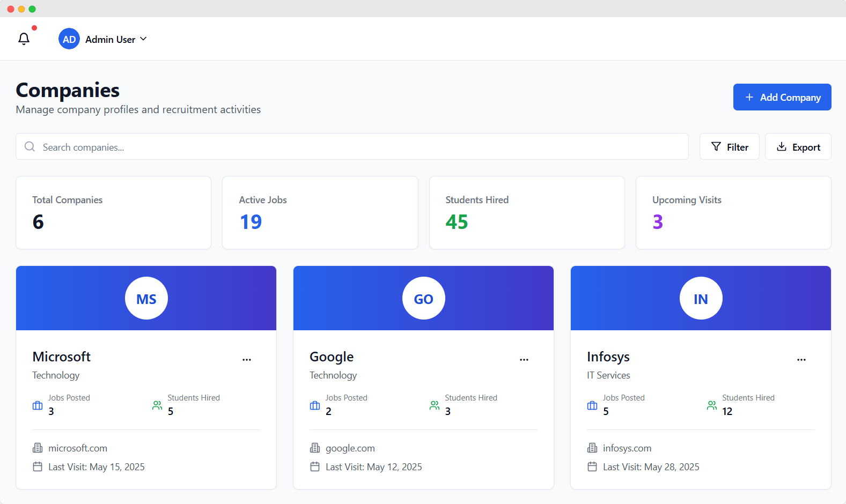The image size is (846, 504).
Task: Click the IN logo circle
Action: (701, 298)
